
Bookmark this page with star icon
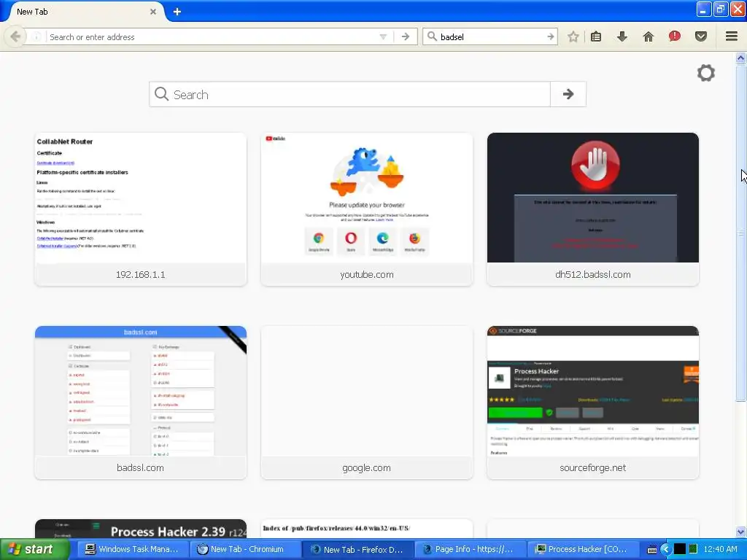tap(573, 36)
